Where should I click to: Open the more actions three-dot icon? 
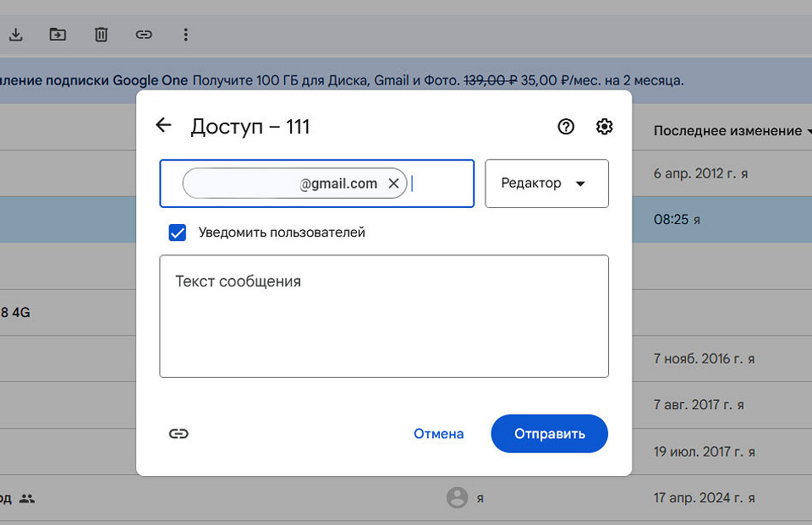tap(185, 35)
